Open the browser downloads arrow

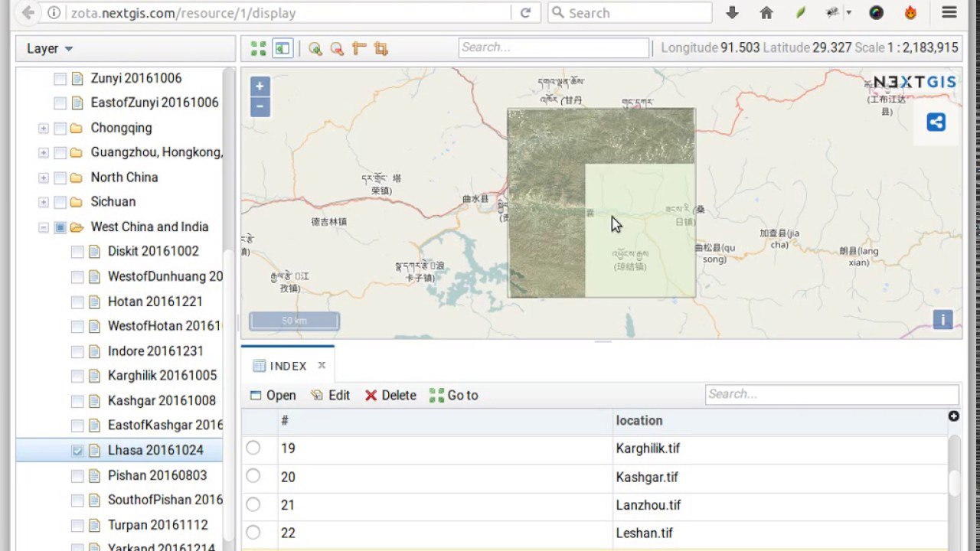733,13
